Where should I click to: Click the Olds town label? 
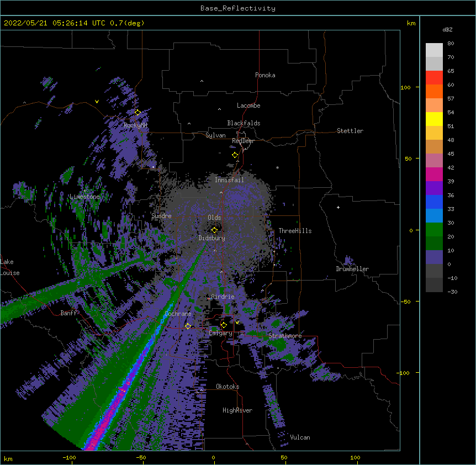(214, 218)
